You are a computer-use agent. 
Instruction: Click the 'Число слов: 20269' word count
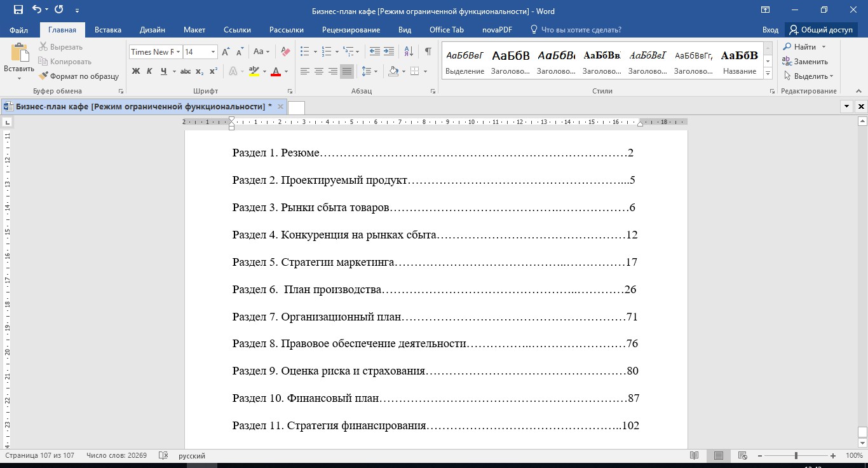click(x=116, y=456)
